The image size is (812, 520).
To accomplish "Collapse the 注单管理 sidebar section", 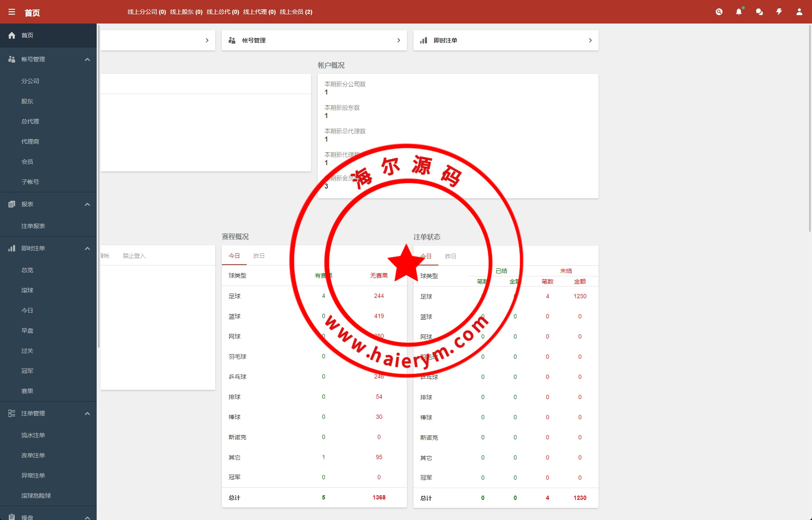I will [87, 413].
